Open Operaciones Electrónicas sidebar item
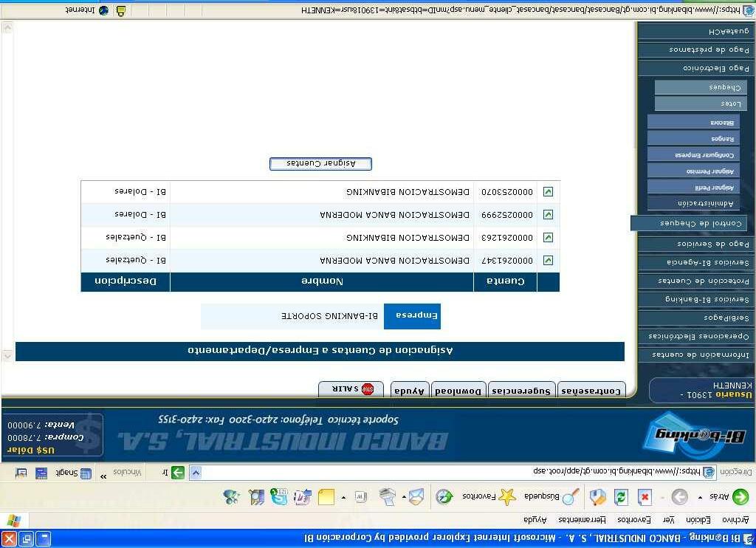The image size is (756, 548). click(695, 336)
